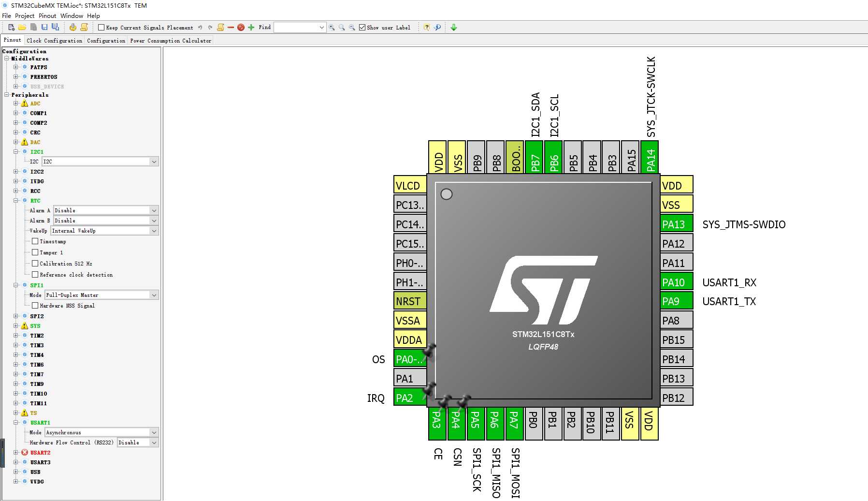The height and width of the screenshot is (501, 868).
Task: Open the USART1 Mode Asynchronous dropdown
Action: 101,432
